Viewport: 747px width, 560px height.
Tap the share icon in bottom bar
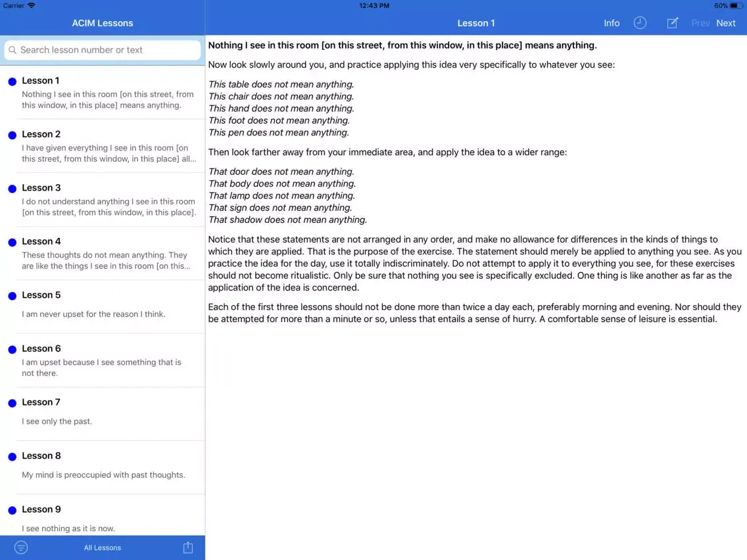coord(188,547)
